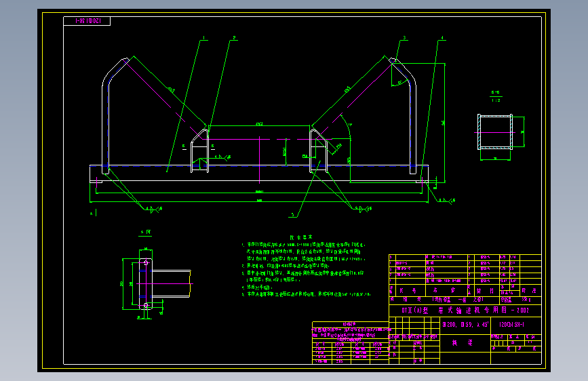Select the 1:2 scale section view title
Viewport: 588px width, 381px height.
pos(496,96)
